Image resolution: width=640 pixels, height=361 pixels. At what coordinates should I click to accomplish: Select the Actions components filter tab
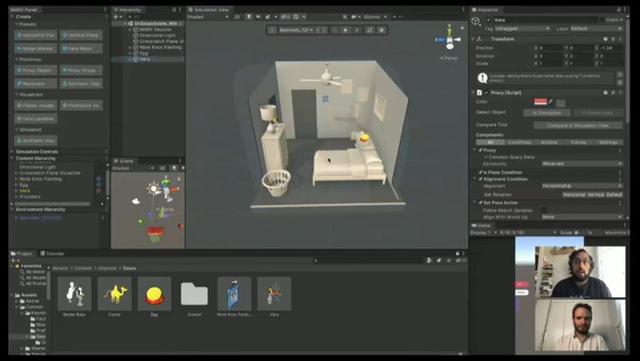[549, 142]
